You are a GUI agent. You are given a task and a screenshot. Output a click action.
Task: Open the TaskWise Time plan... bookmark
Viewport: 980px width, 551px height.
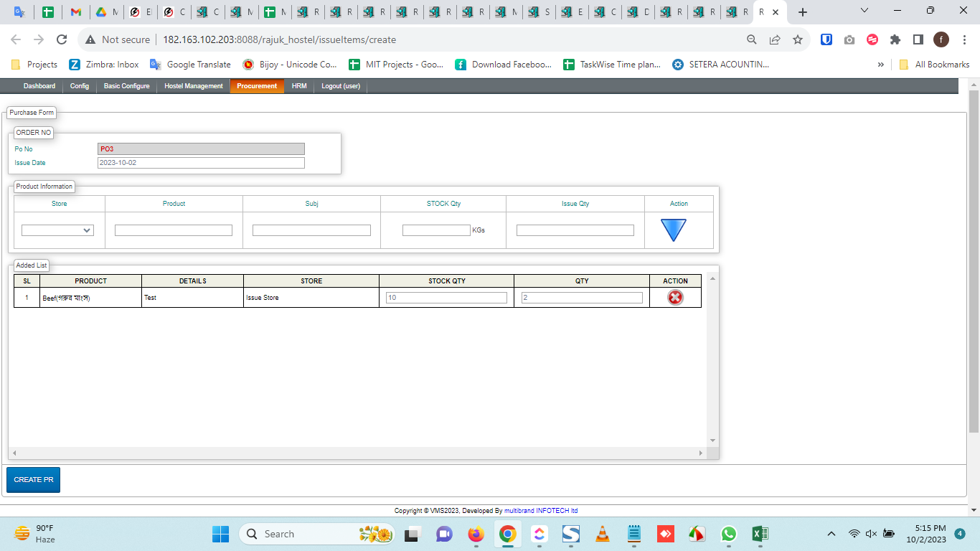[x=611, y=64]
